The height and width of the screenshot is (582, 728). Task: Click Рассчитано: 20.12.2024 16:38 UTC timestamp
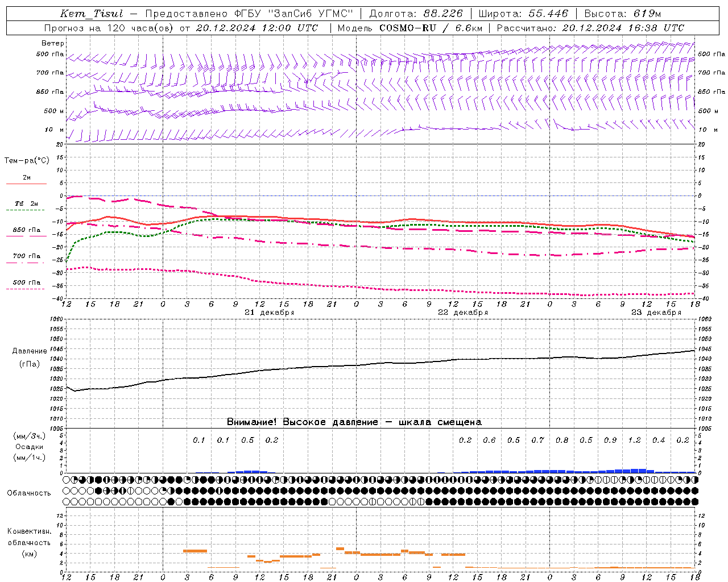click(x=590, y=28)
